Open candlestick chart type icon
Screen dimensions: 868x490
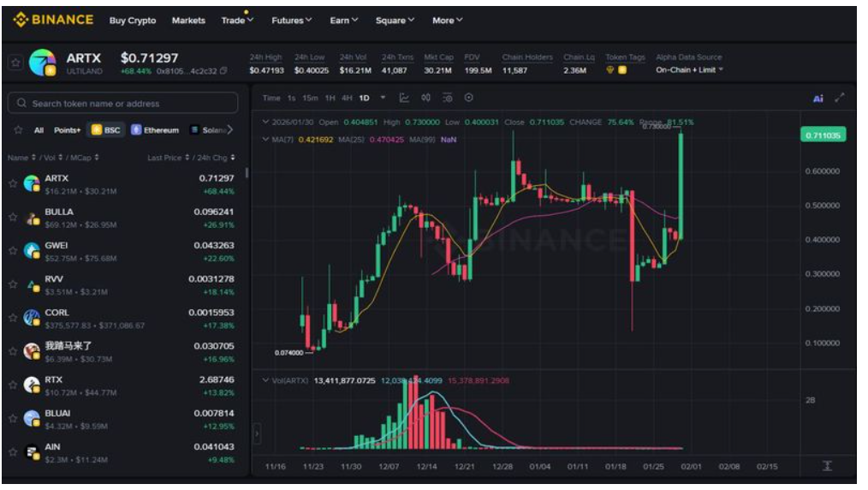click(x=425, y=98)
